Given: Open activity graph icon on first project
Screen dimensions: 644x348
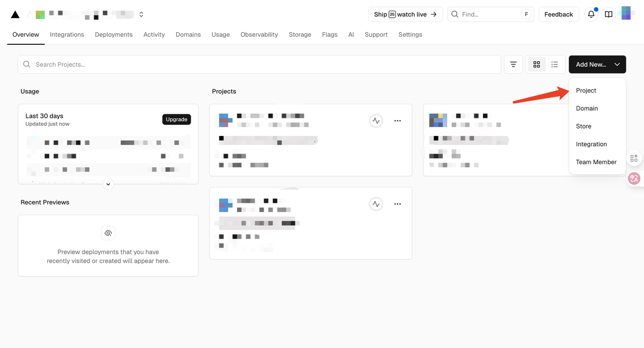Looking at the screenshot, I should 376,121.
